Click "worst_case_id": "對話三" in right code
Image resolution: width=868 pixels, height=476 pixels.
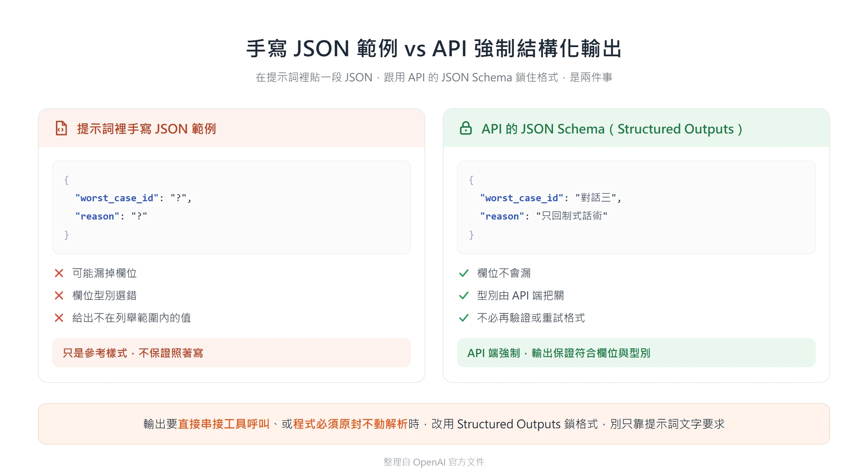point(550,198)
